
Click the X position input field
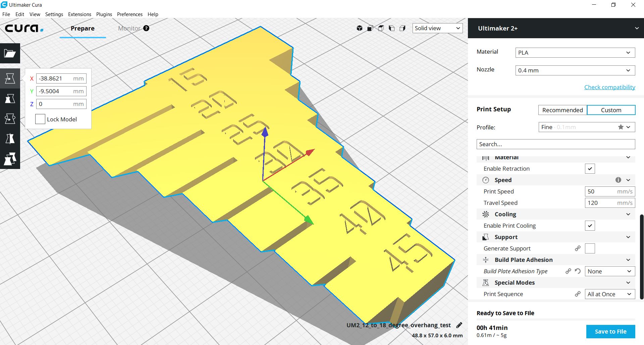click(x=61, y=78)
